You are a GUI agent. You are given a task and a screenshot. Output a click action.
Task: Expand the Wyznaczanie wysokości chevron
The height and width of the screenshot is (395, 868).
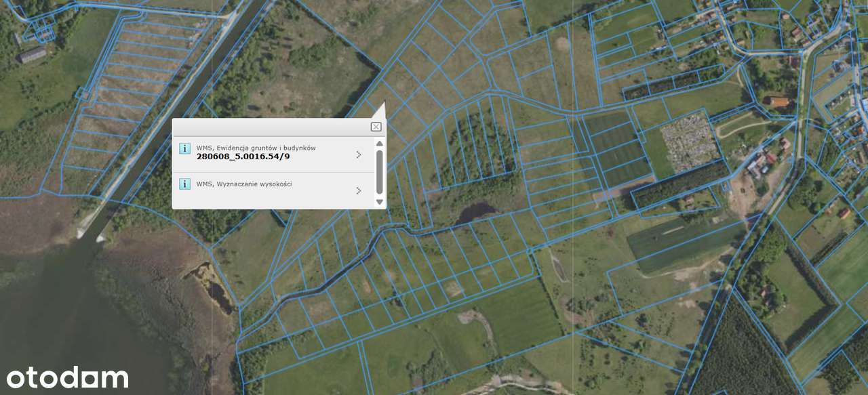pyautogui.click(x=359, y=190)
